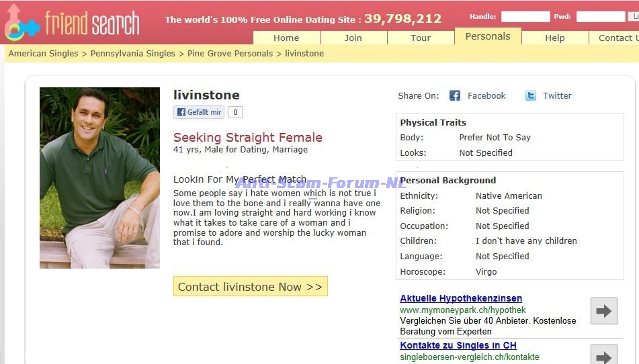Click the Friend Search logo icon
This screenshot has width=639, height=364.
(22, 23)
